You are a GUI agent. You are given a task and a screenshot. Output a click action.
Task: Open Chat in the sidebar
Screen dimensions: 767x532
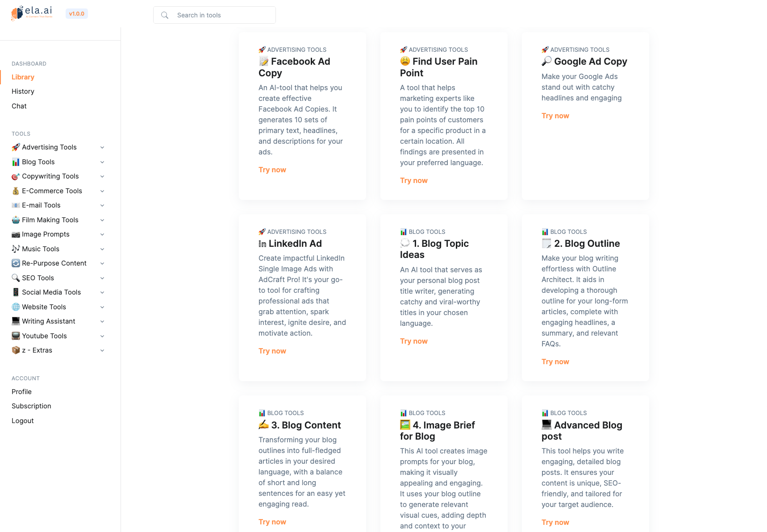(x=19, y=106)
